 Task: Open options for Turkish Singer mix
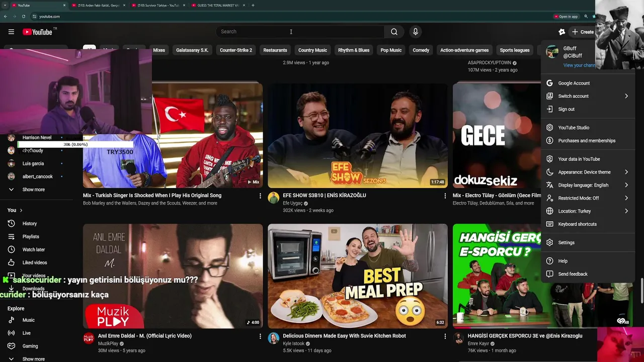tap(260, 196)
